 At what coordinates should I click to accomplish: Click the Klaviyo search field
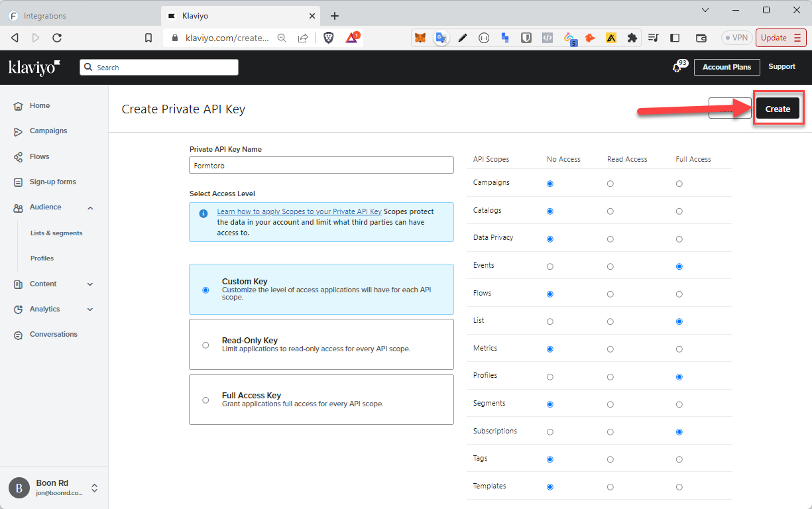point(159,68)
